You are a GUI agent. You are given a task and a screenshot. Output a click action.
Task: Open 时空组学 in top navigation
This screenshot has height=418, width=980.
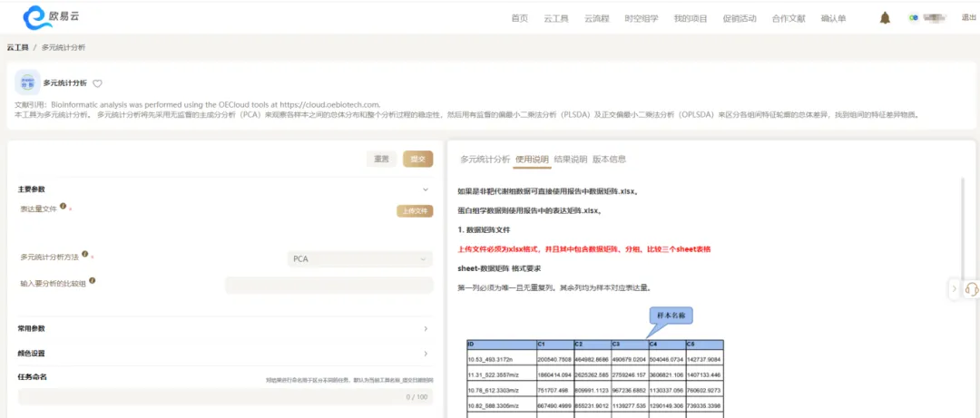click(x=642, y=19)
